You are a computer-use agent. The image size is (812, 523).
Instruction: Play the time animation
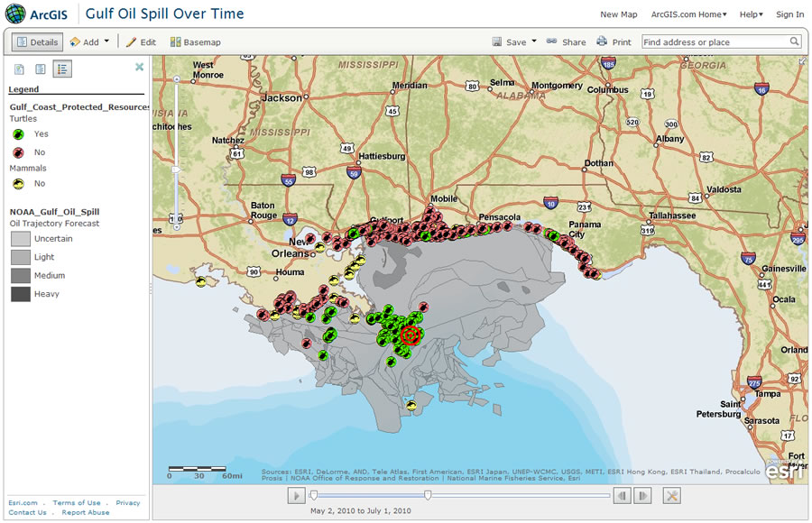tap(297, 496)
